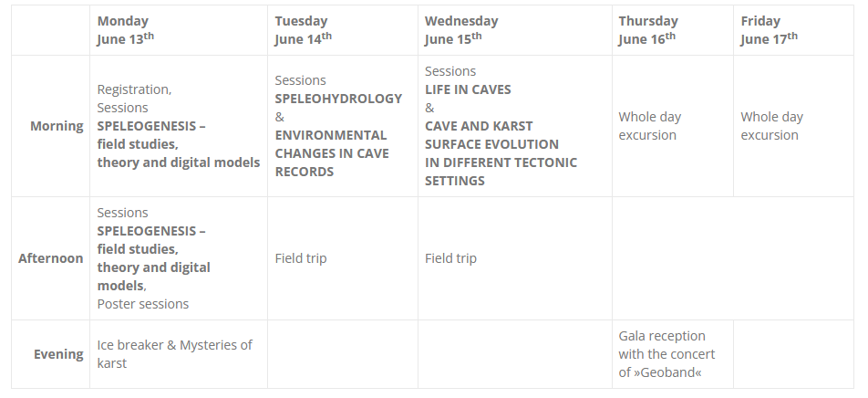Click Poster sessions in Monday afternoon
The width and height of the screenshot is (868, 398).
coord(143,304)
